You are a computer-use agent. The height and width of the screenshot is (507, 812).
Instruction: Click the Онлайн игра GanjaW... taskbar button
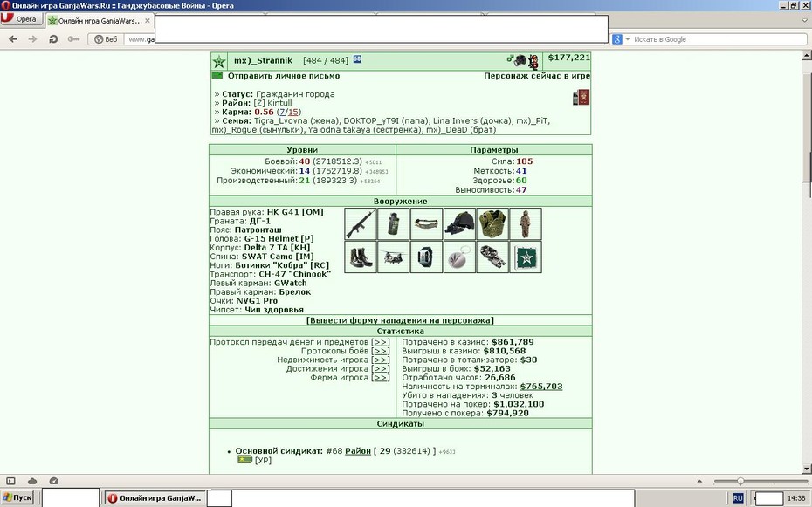pyautogui.click(x=155, y=497)
